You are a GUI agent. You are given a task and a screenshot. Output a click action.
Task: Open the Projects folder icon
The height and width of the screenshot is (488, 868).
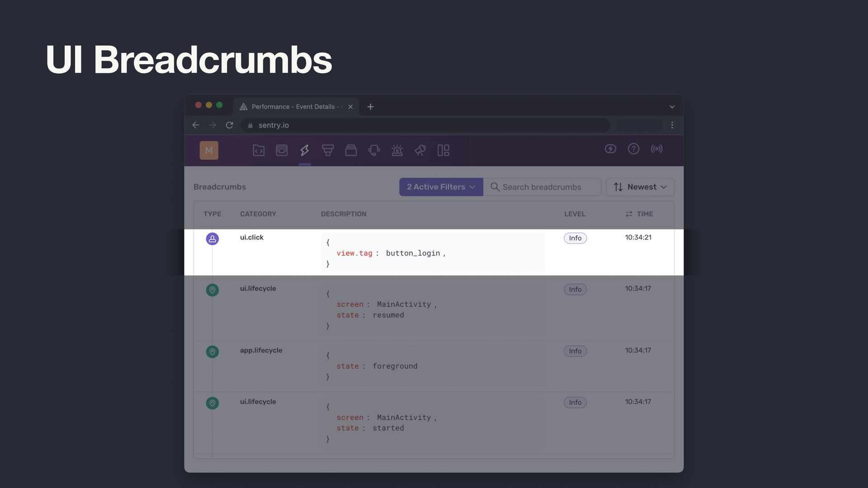pos(259,150)
